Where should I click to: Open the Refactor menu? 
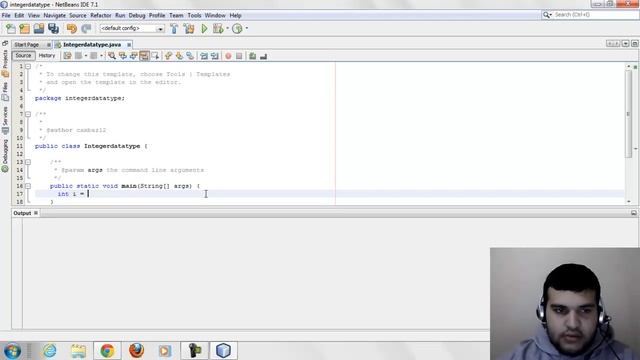point(101,16)
